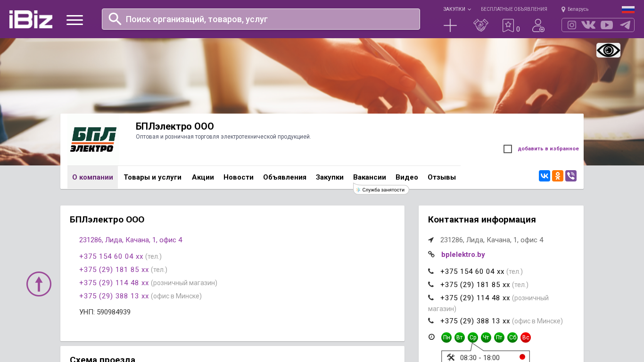Click the handshake partners icon
Screen dimensions: 644x362
point(480,25)
